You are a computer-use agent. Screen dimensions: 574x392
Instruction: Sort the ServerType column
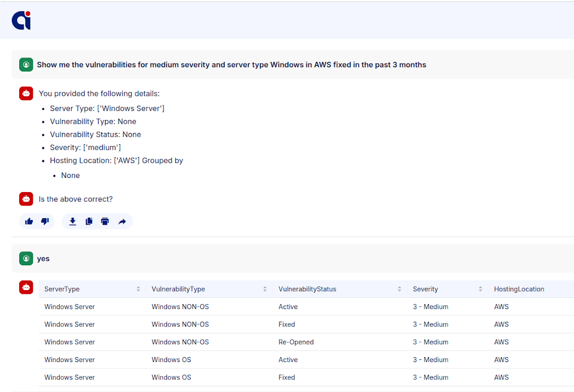(139, 288)
